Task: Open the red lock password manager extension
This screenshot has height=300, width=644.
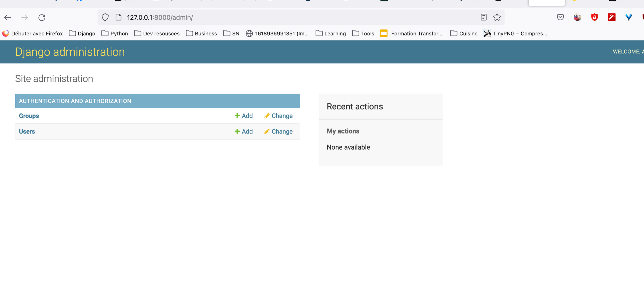Action: pyautogui.click(x=594, y=17)
